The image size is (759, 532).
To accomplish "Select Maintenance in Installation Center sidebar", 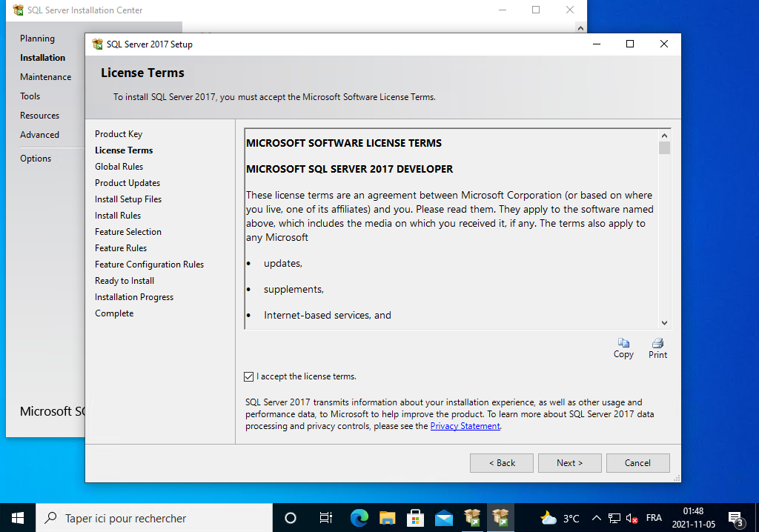I will click(45, 77).
